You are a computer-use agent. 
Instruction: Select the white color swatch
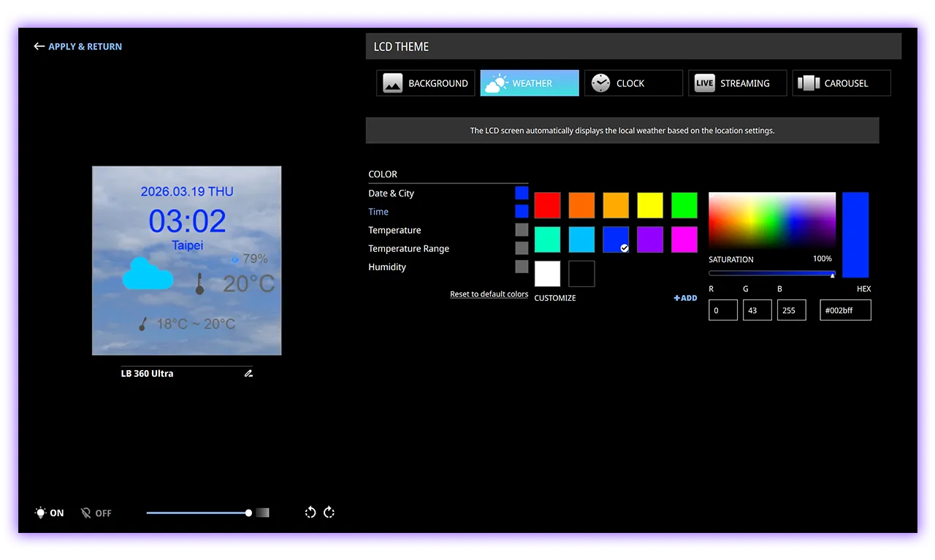click(547, 274)
